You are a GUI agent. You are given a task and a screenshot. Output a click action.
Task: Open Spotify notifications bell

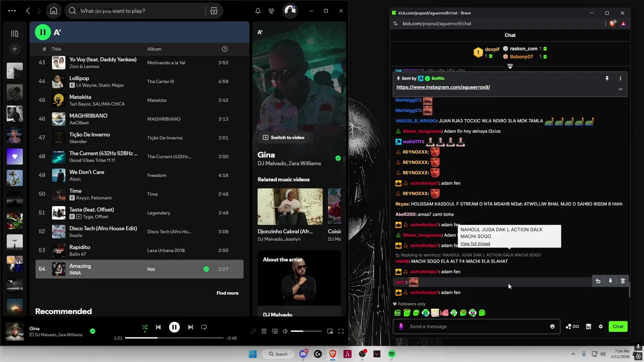(258, 11)
